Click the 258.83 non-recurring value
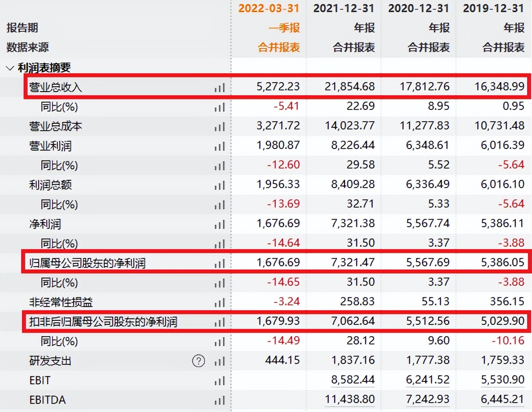Screen dimensions: 532x412 point(357,301)
